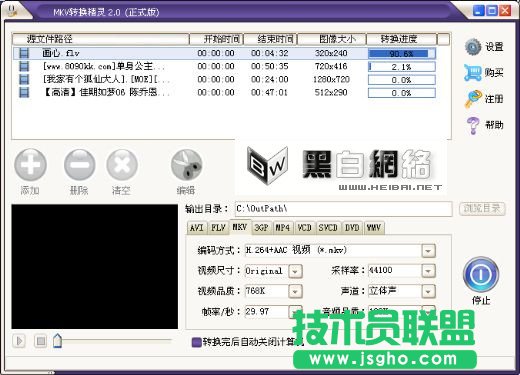
Task: Switch to the FLV format tab
Action: (218, 228)
